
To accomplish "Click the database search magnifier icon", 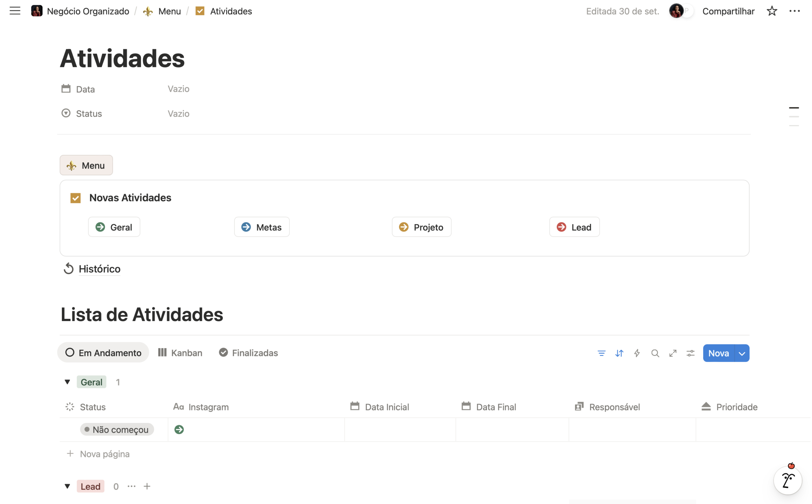I will click(x=655, y=353).
